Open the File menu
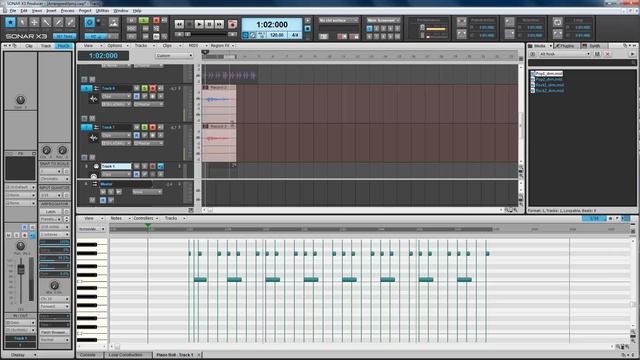 13,11
